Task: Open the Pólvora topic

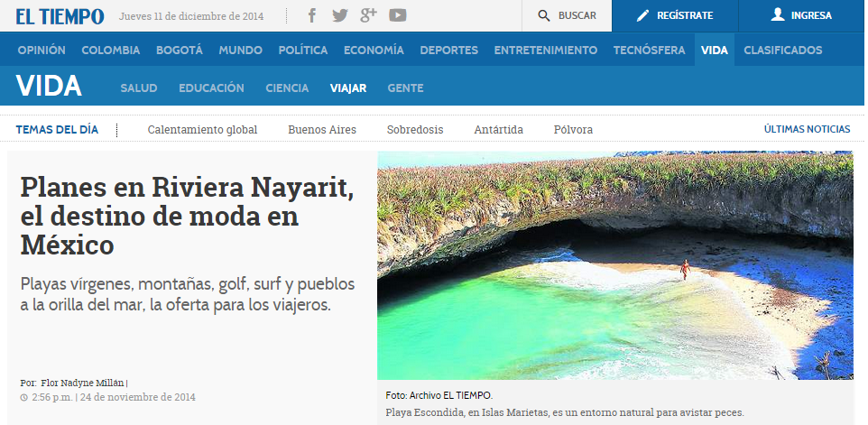Action: point(574,130)
